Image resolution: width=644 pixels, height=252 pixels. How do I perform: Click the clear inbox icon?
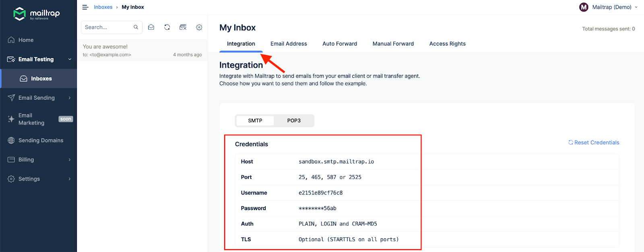click(x=183, y=27)
